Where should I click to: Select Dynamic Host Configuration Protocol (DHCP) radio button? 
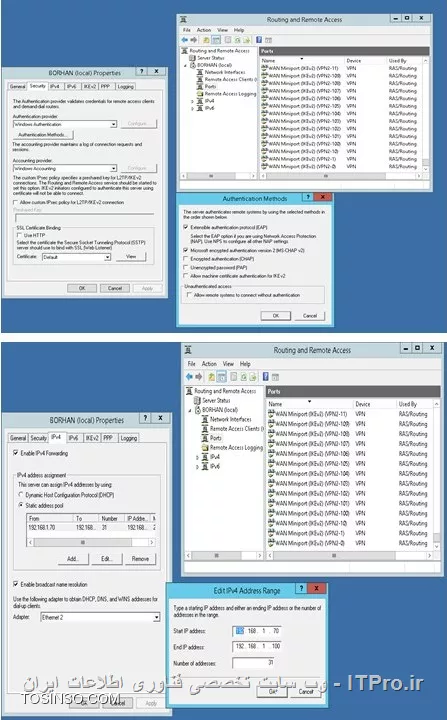coord(21,495)
